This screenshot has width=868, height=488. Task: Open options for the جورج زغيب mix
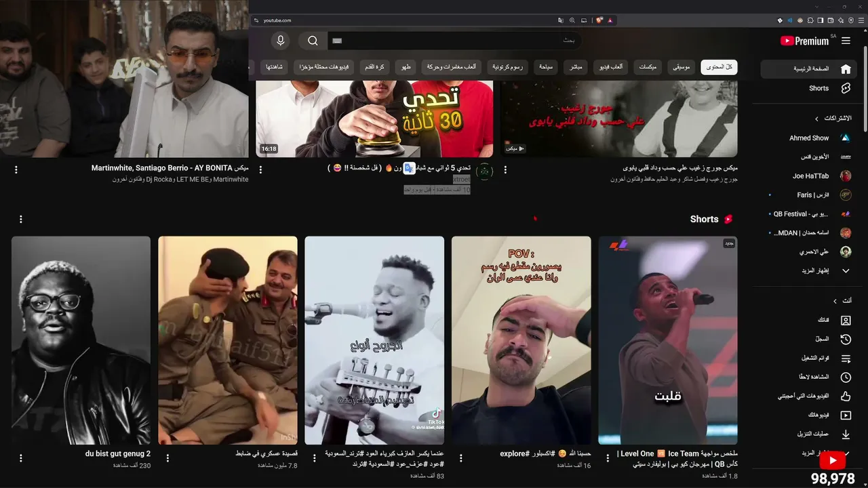[505, 169]
